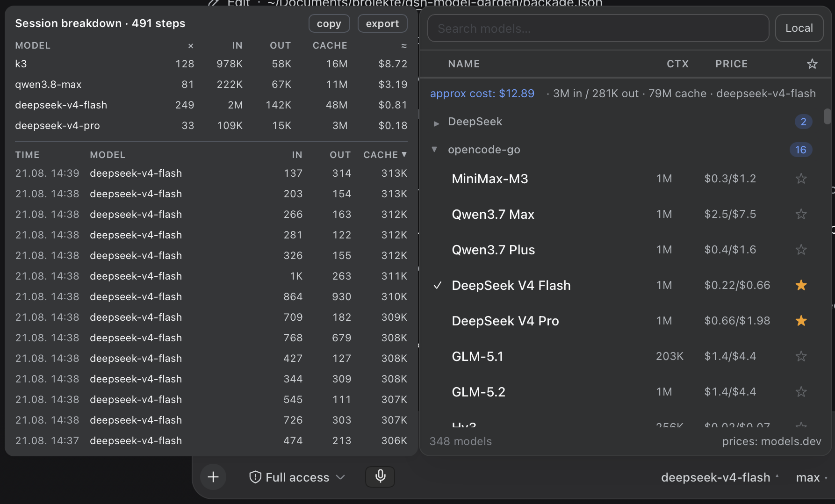This screenshot has width=835, height=504.
Task: Click the 1K input tokens value
Action: 296,276
